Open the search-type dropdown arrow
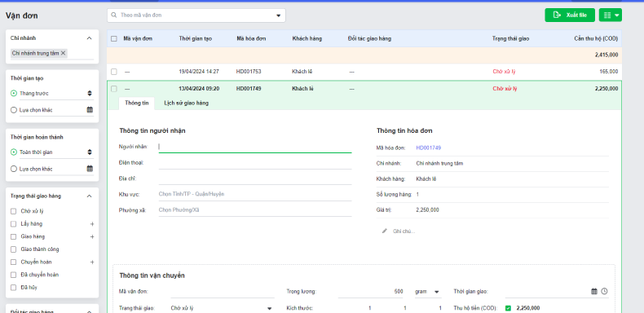The width and height of the screenshot is (644, 313). point(278,15)
